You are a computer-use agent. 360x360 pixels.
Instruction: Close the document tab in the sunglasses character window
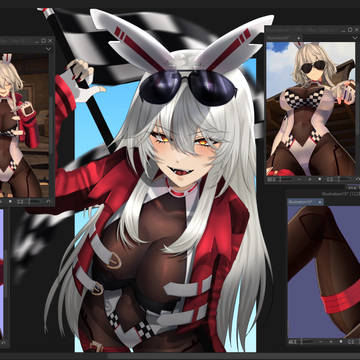[x=299, y=38]
